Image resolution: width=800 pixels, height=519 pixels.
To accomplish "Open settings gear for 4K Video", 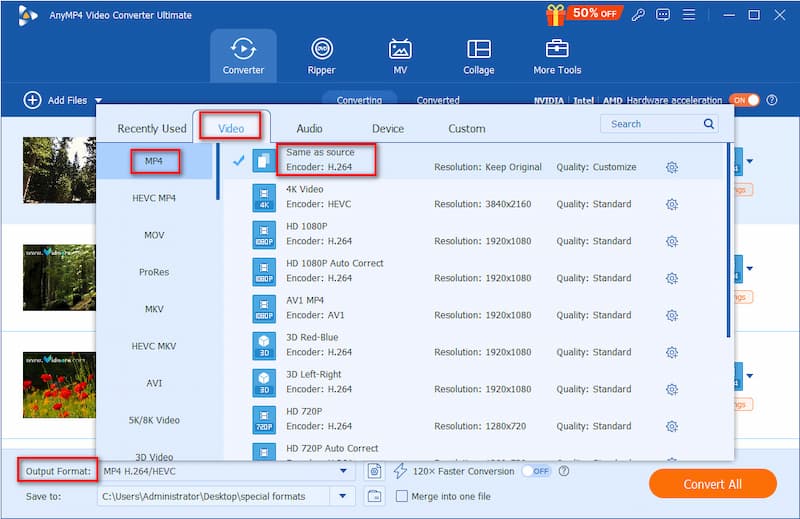I will [672, 204].
